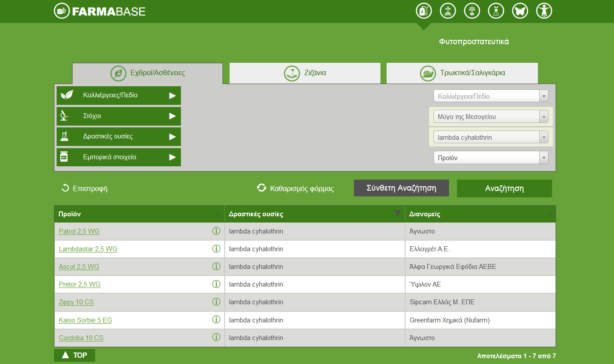Clear the form with Καθαρισμός φόρμας
Screen dimensions: 614x364
point(295,188)
